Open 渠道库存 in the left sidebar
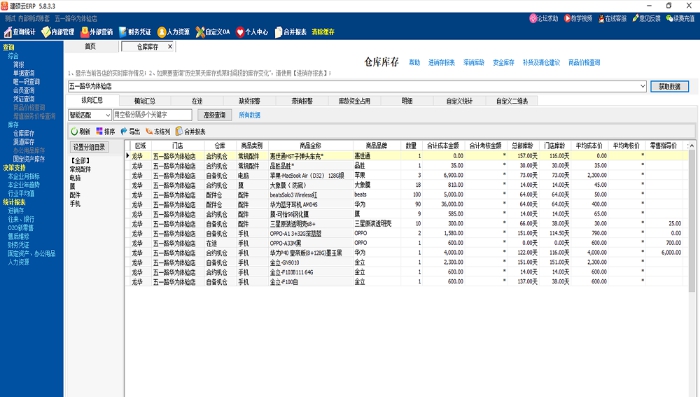 24,142
